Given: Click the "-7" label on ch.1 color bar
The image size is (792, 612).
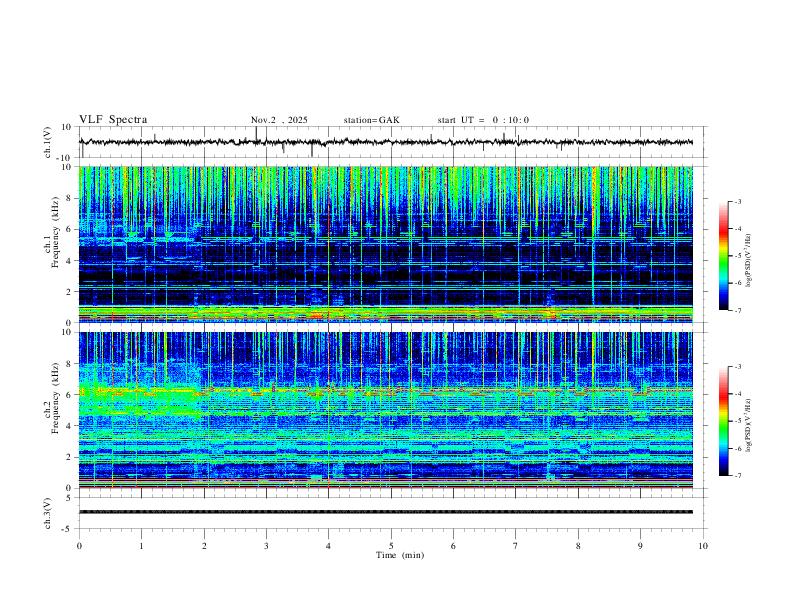Looking at the screenshot, I should click(738, 311).
